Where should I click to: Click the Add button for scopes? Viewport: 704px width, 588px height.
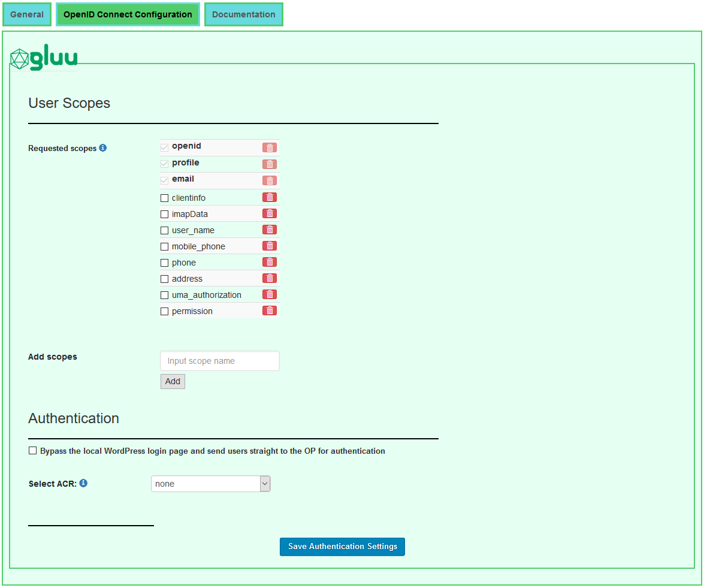(173, 381)
